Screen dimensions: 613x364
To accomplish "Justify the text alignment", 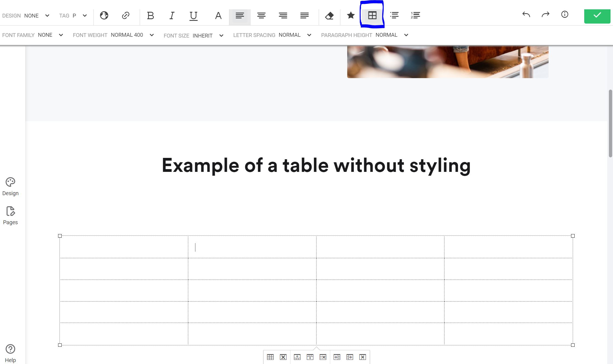I will 304,16.
